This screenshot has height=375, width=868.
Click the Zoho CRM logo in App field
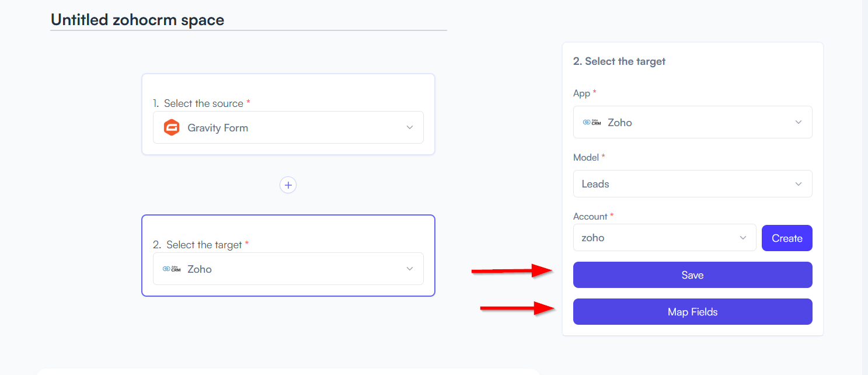click(x=592, y=122)
